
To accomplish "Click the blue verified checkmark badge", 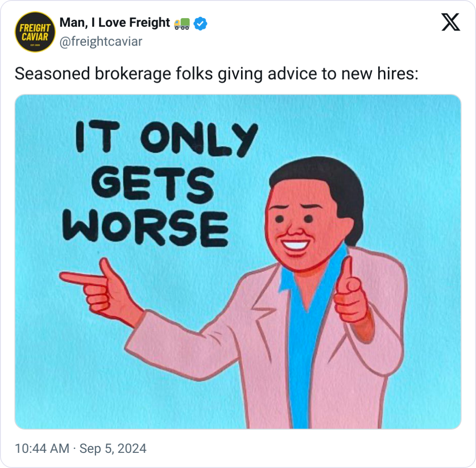I will 200,23.
